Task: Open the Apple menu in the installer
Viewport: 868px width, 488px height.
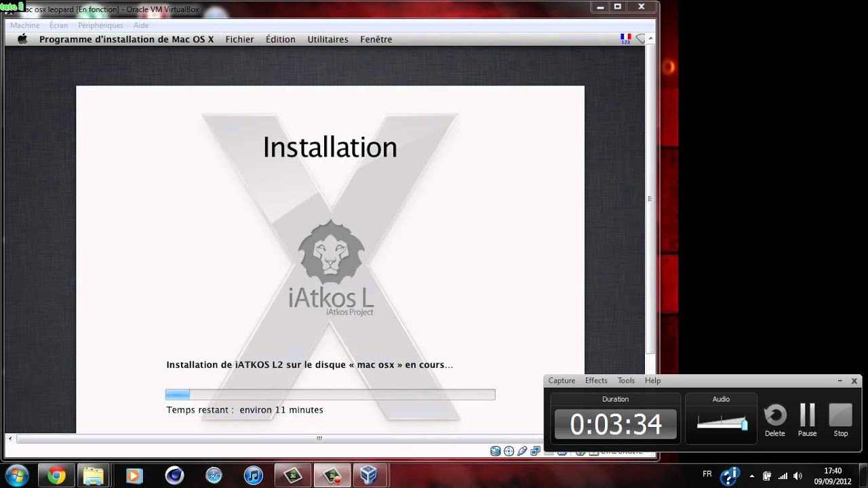Action: click(22, 39)
